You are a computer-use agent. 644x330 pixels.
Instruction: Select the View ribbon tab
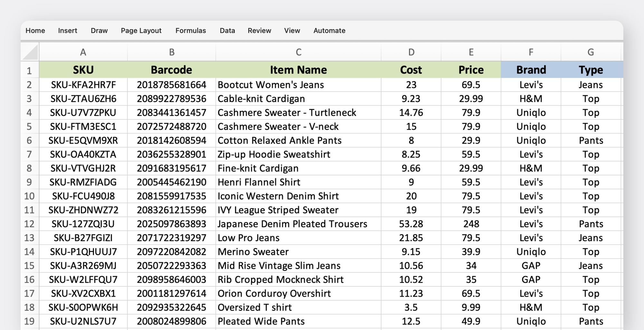(292, 31)
